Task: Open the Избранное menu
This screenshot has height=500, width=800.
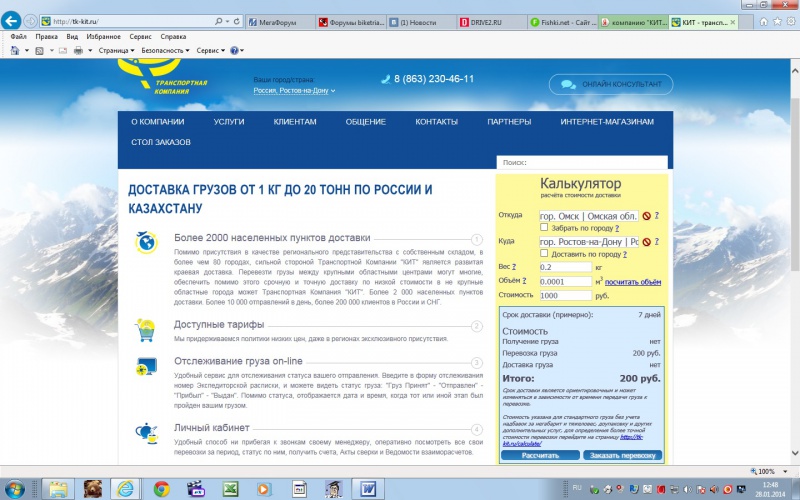Action: (x=104, y=37)
